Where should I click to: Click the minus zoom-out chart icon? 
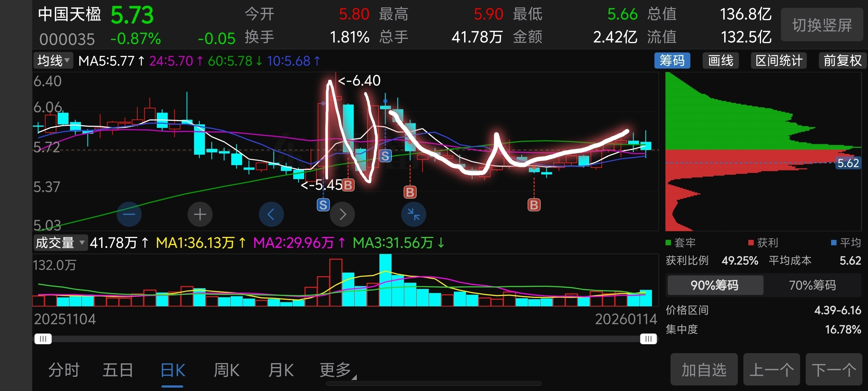pos(129,214)
